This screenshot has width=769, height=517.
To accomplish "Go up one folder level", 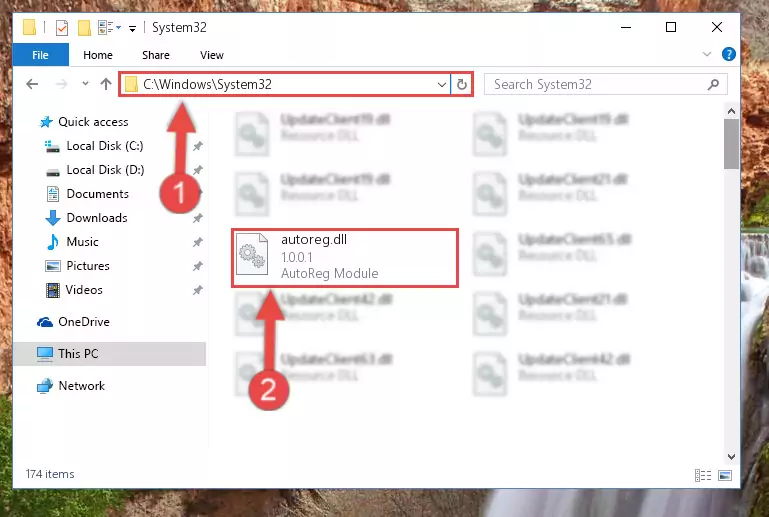I will point(105,84).
